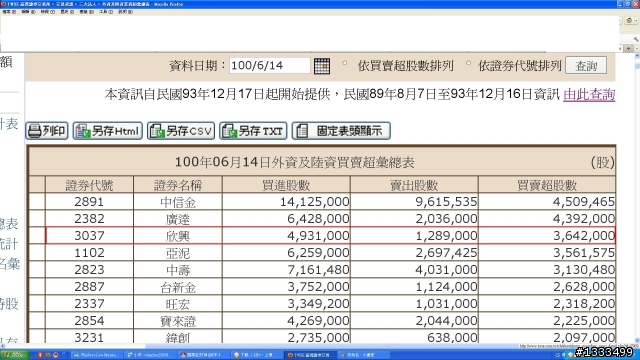Viewport: 640px width, 360px height.
Task: Click sell volume 9,615,535 cell
Action: pos(414,202)
